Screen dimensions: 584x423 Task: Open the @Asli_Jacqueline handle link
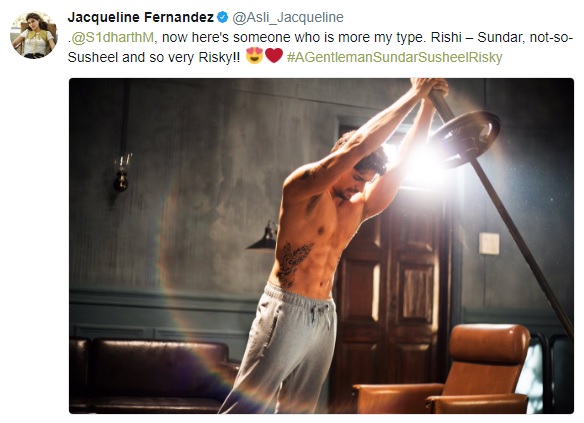pos(288,18)
